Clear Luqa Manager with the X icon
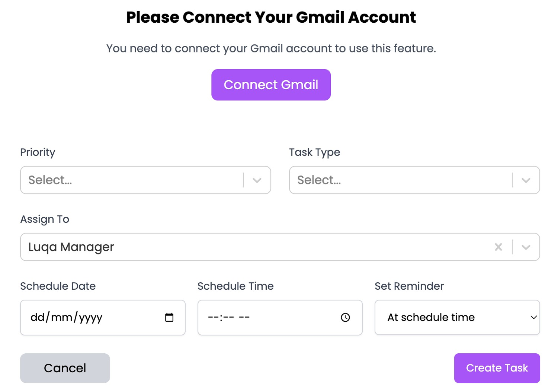The image size is (558, 392). 498,247
